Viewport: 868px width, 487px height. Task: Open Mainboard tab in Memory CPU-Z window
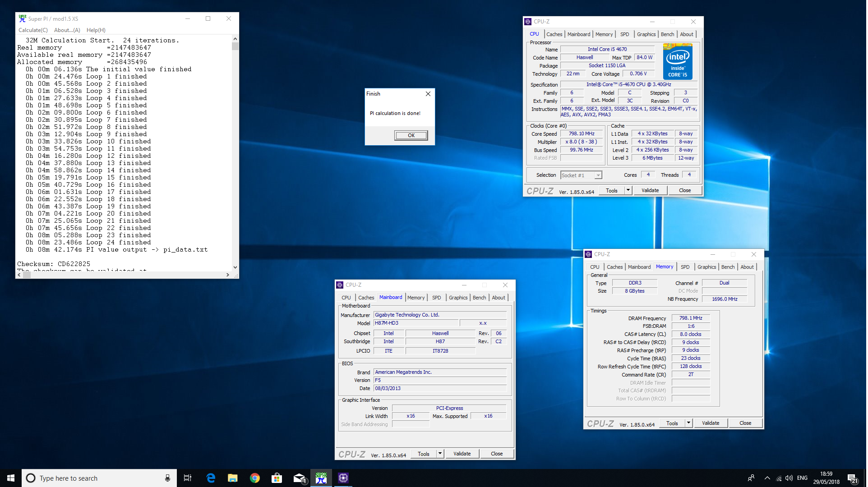(639, 267)
